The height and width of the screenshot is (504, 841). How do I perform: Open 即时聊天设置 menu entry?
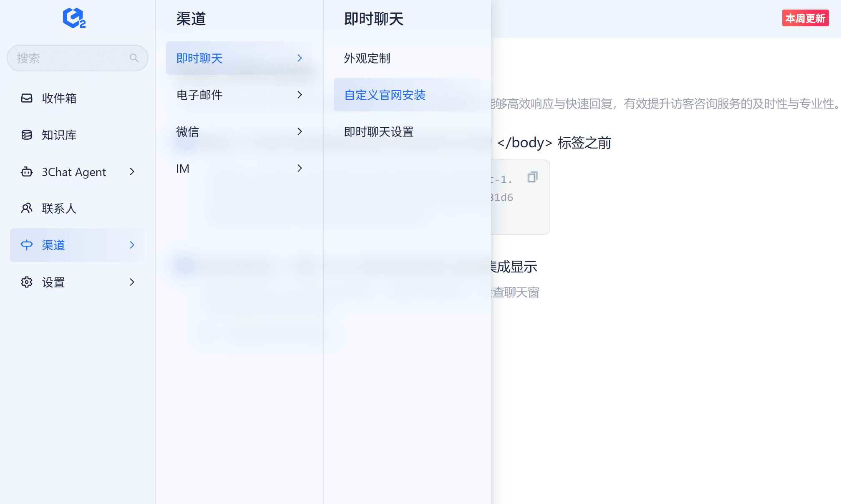(x=379, y=131)
